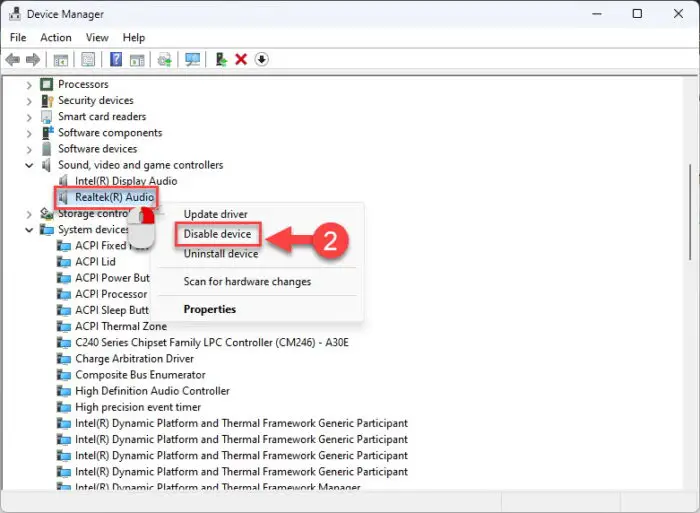The height and width of the screenshot is (513, 700).
Task: Select ACPI Power Button entry
Action: (112, 278)
